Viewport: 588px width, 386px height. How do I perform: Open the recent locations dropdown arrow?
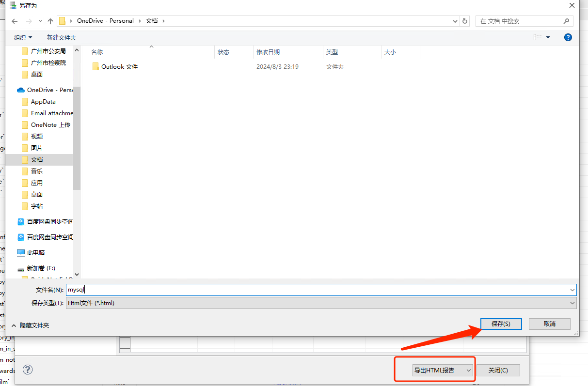(x=41, y=21)
